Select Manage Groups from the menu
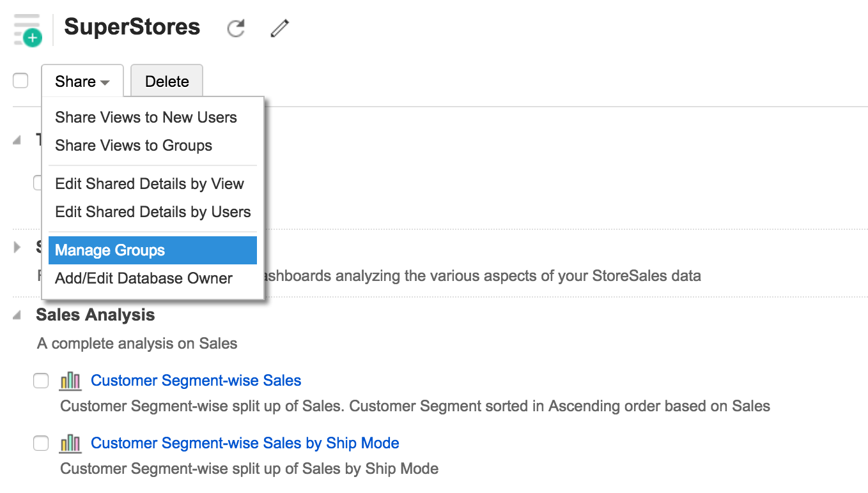The image size is (868, 493). click(152, 250)
